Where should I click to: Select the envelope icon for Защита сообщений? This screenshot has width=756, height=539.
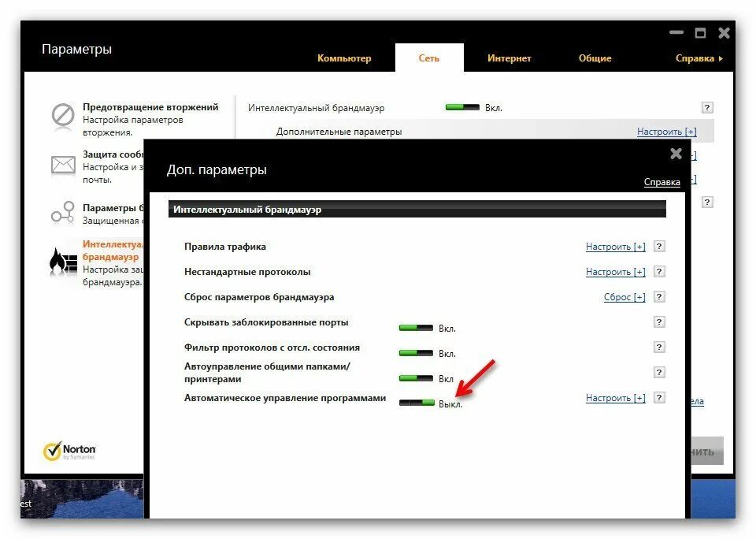(63, 165)
